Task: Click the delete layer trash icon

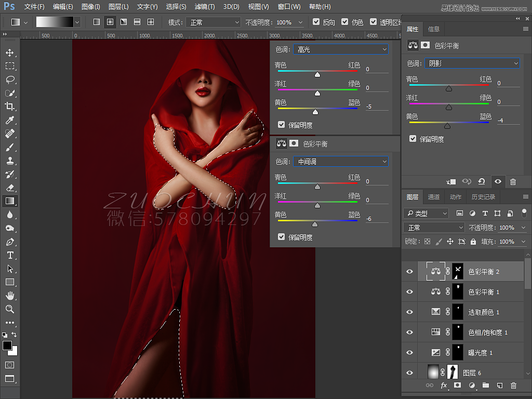Action: tap(513, 385)
